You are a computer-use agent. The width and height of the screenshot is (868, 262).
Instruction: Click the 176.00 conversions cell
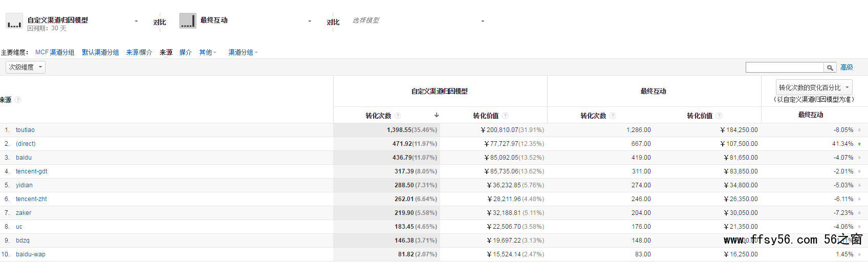641,227
